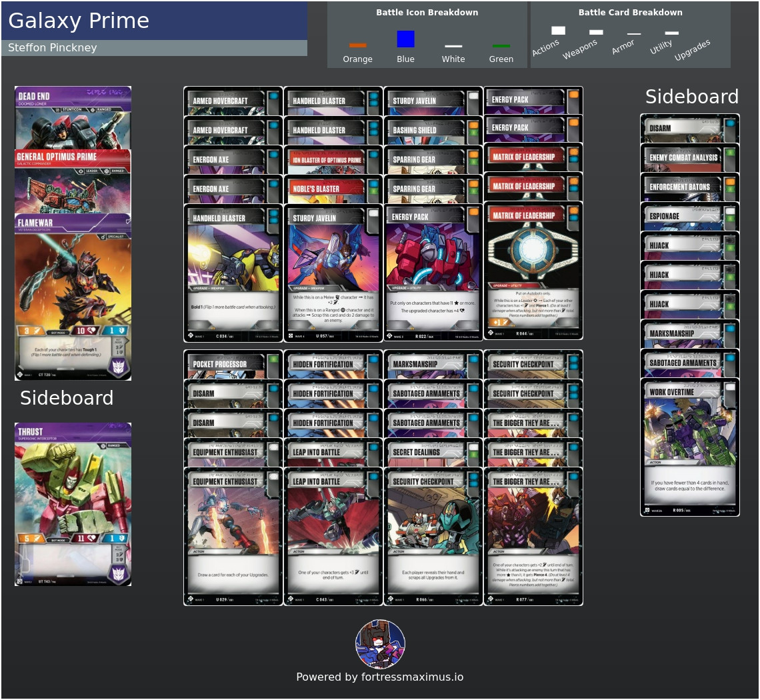Click the "White" legend label
Viewport: 760px width, 700px height.
(453, 59)
